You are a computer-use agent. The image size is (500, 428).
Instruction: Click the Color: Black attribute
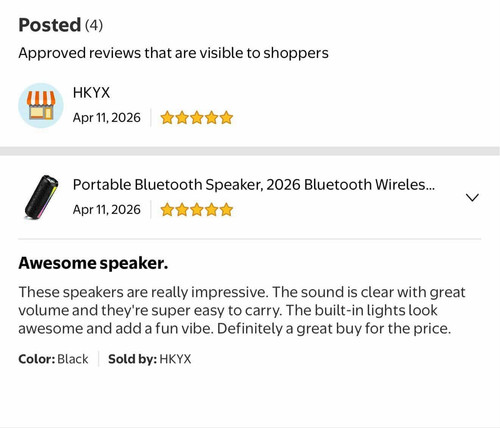click(x=53, y=359)
